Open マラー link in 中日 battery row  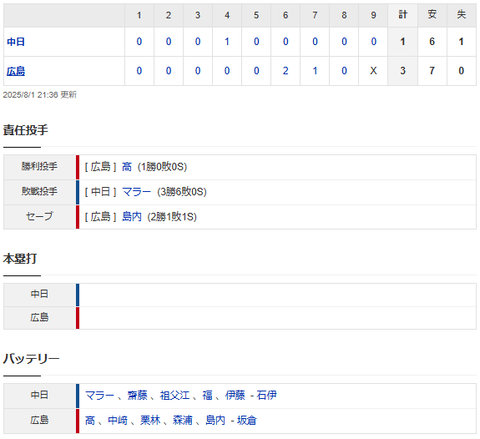pos(100,395)
